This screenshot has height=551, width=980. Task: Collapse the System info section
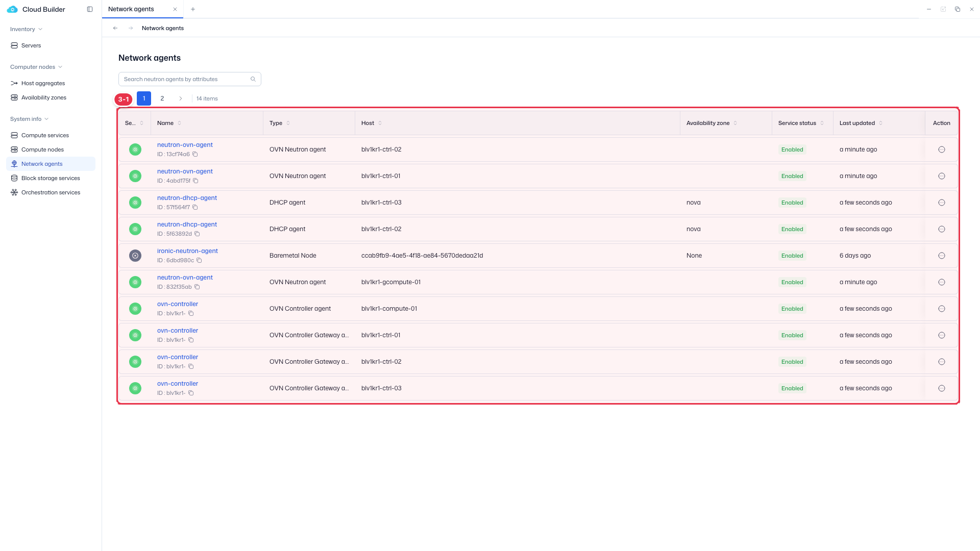pyautogui.click(x=29, y=119)
